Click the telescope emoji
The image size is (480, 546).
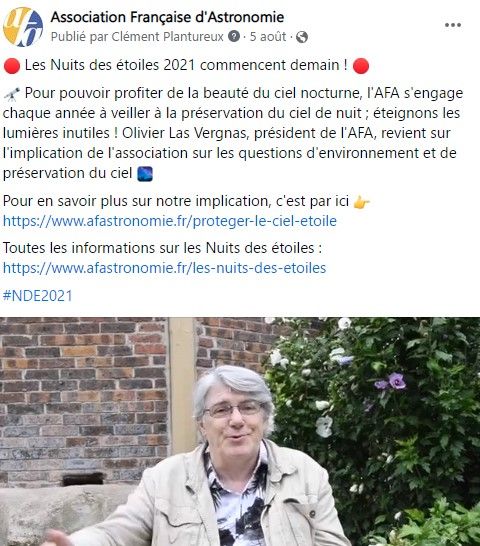click(x=12, y=94)
